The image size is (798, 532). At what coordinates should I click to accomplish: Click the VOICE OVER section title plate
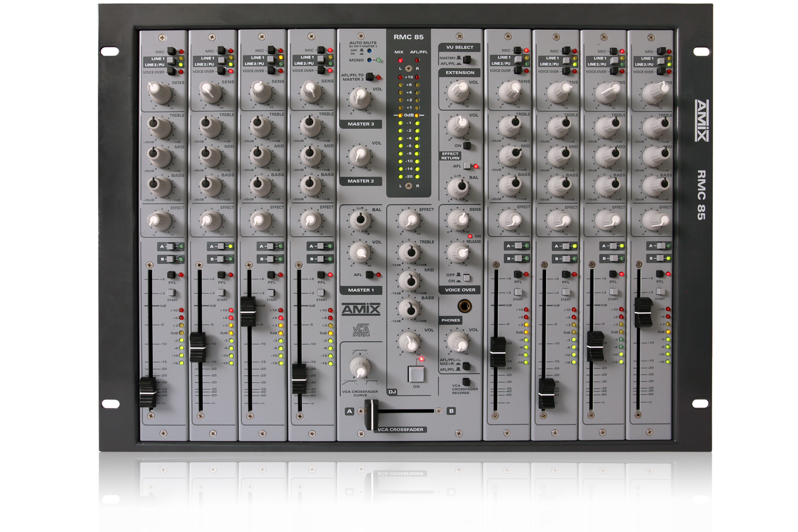(460, 290)
